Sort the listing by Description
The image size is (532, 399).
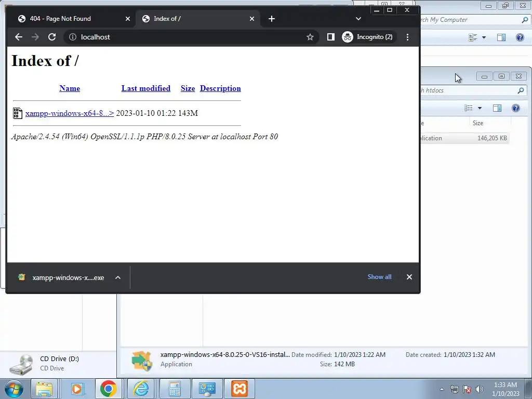coord(220,88)
